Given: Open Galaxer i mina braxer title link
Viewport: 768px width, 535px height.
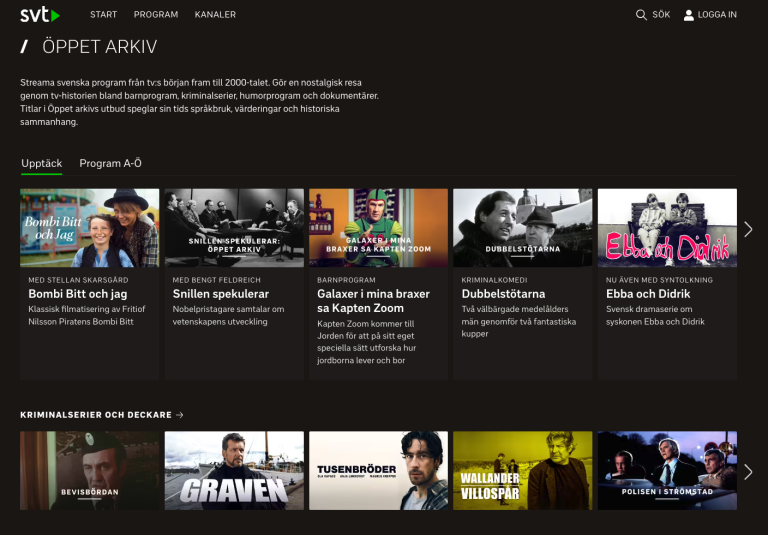Looking at the screenshot, I should pos(373,301).
